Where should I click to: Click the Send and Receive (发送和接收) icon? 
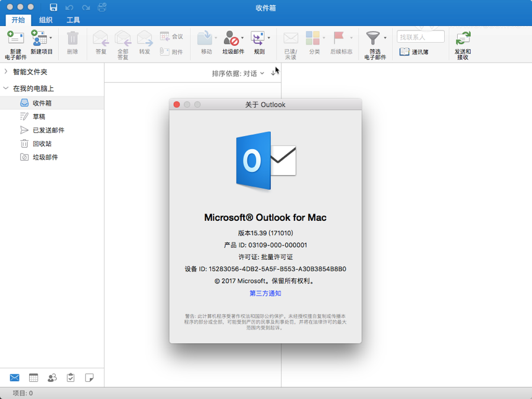pyautogui.click(x=463, y=38)
